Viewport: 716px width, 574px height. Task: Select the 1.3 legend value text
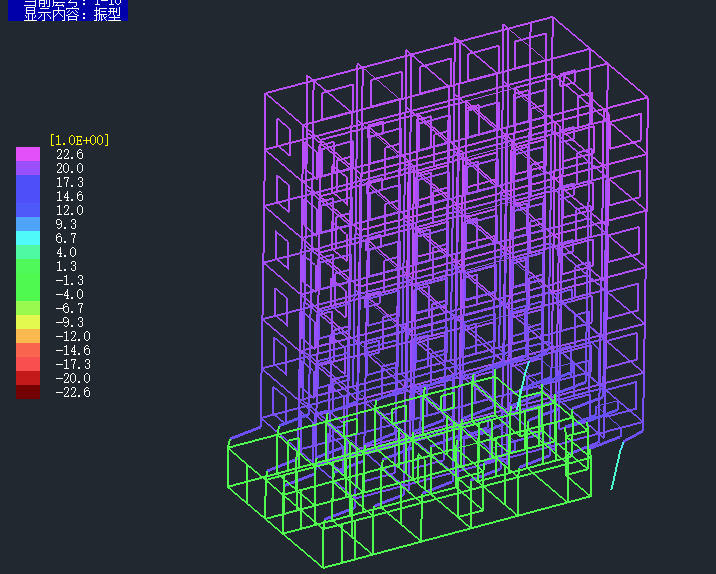click(66, 267)
